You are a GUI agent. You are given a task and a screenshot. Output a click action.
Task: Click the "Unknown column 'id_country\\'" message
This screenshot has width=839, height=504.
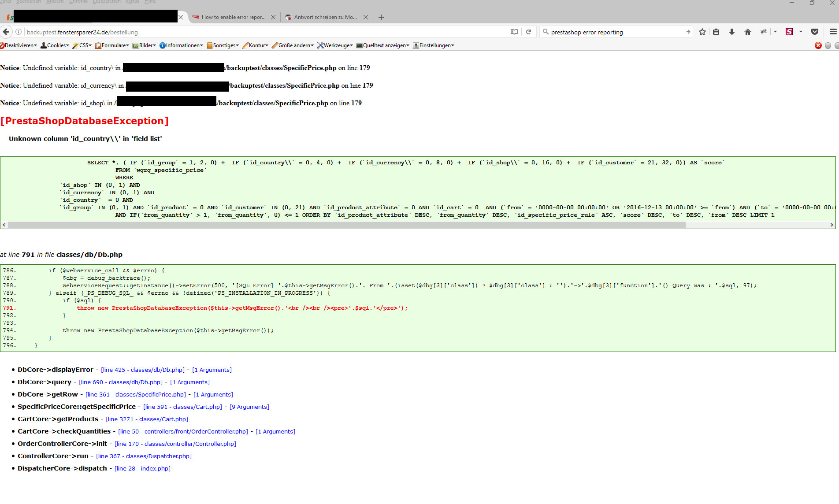click(85, 138)
